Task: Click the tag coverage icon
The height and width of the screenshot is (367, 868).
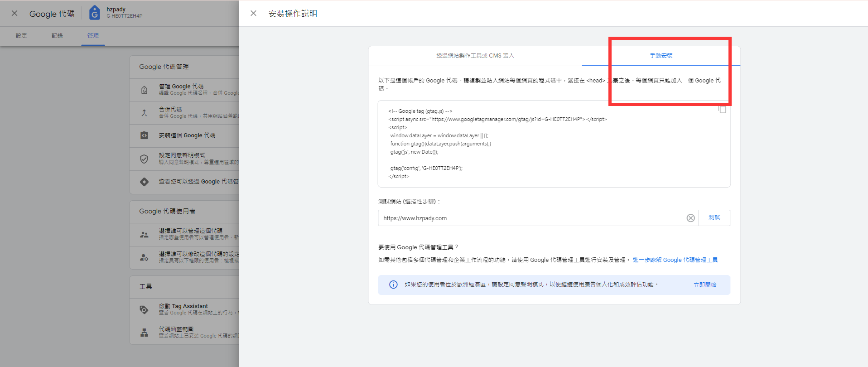Action: coord(144,333)
